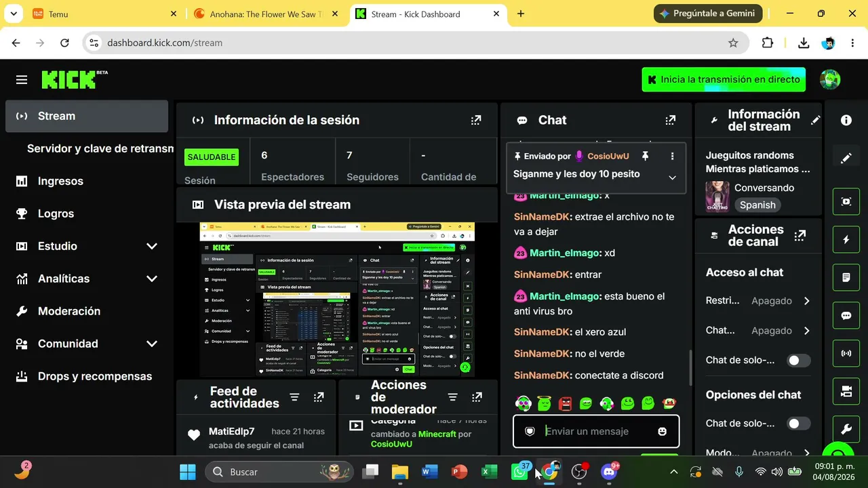
Task: Open Drops y recompensas in the sidebar
Action: pos(87,376)
